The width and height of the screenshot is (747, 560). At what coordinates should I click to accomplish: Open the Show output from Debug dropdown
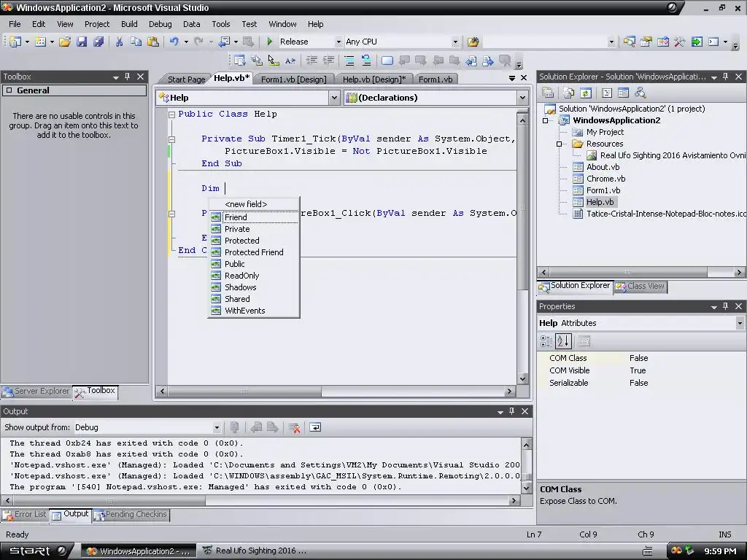tap(217, 427)
